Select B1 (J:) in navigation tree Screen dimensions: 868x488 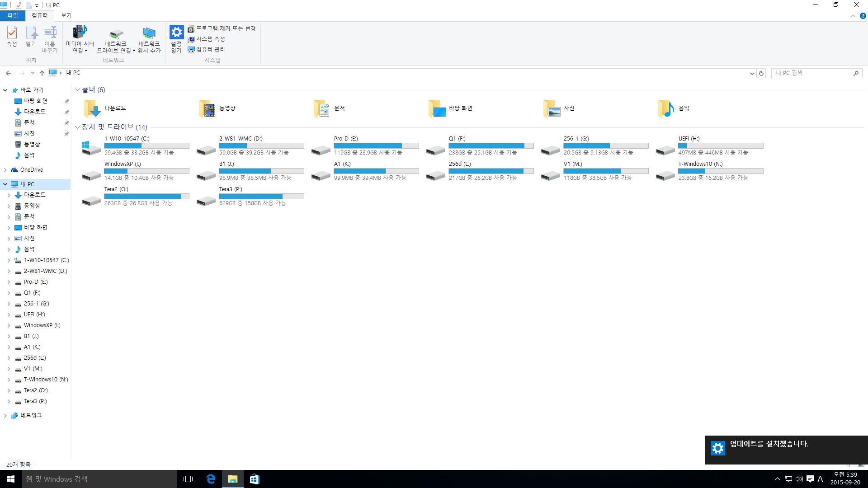point(31,336)
